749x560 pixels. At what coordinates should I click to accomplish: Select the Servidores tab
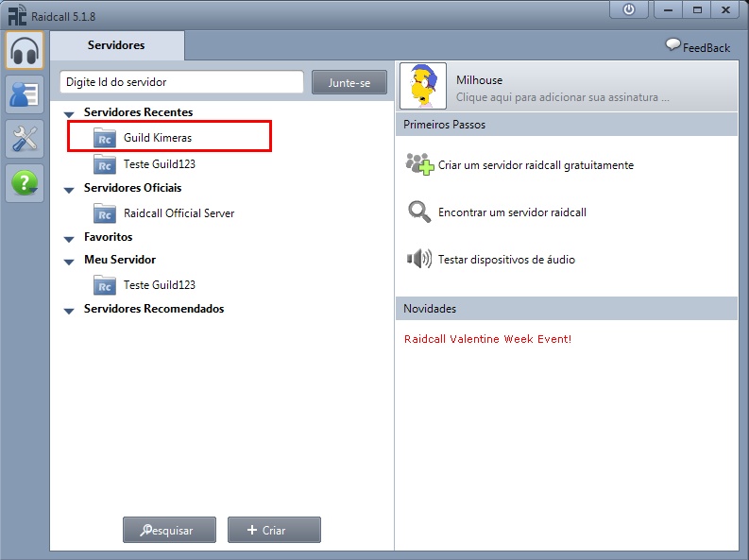(116, 45)
